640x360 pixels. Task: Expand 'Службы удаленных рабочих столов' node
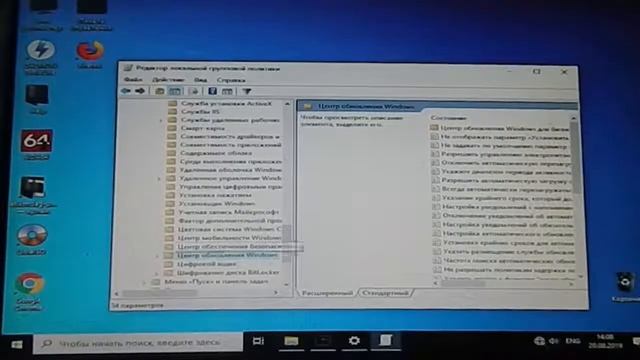[160, 120]
